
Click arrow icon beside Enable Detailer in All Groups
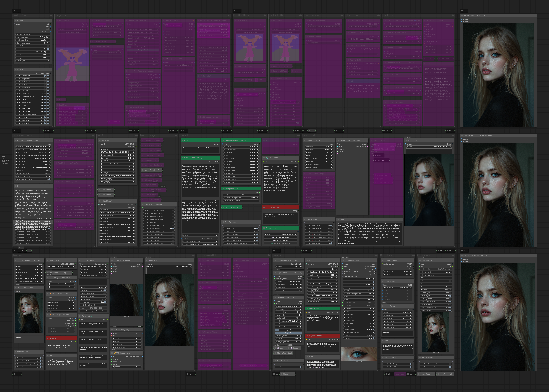48,117
